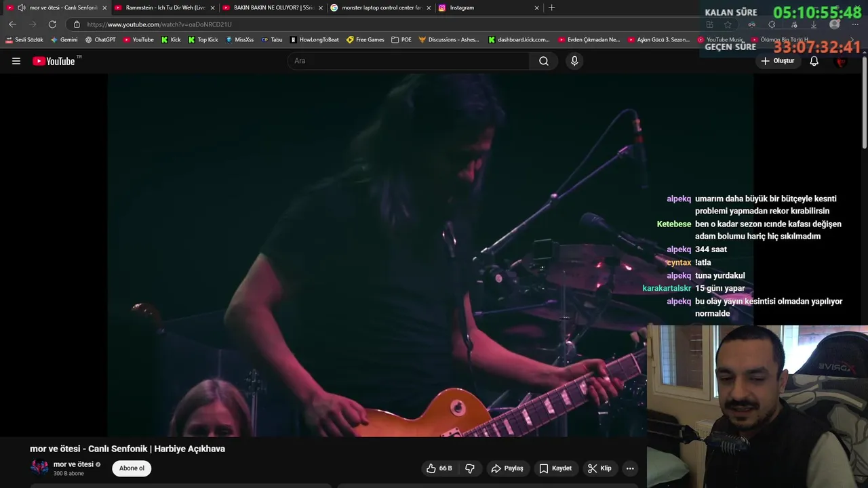Click the Abone ol subscribe button
Image resolution: width=868 pixels, height=488 pixels.
tap(132, 468)
